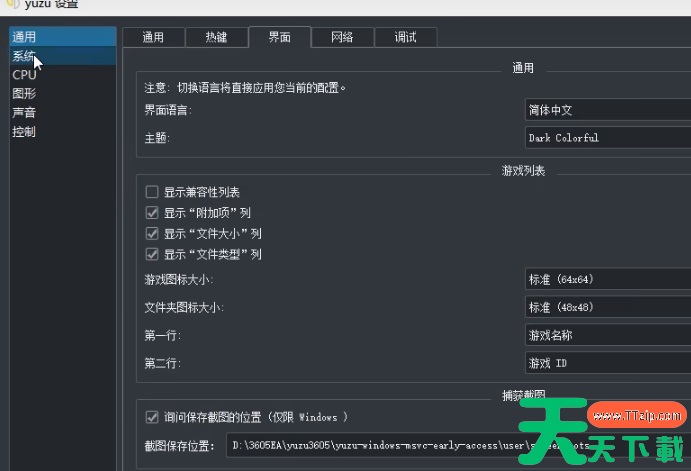Enable the 显示兼容性列表 checkbox
691x471 pixels.
pos(152,192)
